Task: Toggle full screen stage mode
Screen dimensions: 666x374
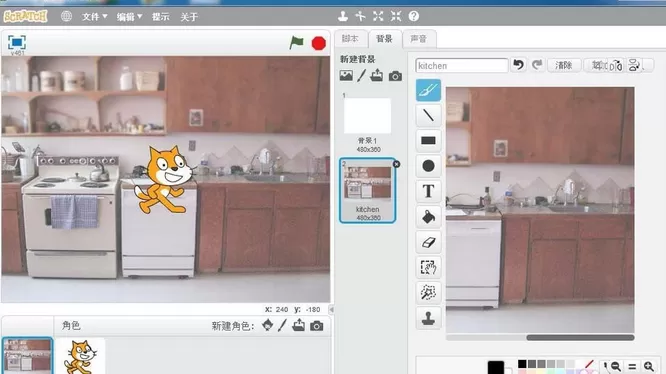Action: 17,42
